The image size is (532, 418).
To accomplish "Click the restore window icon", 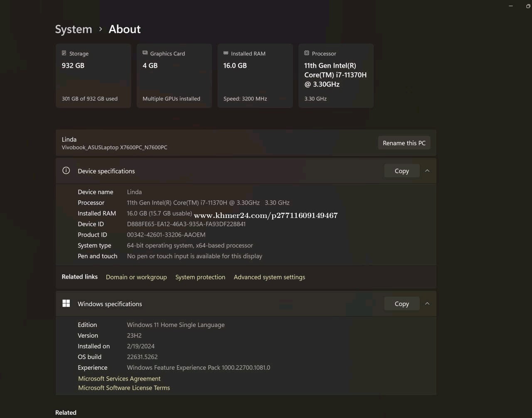I will pos(528,6).
